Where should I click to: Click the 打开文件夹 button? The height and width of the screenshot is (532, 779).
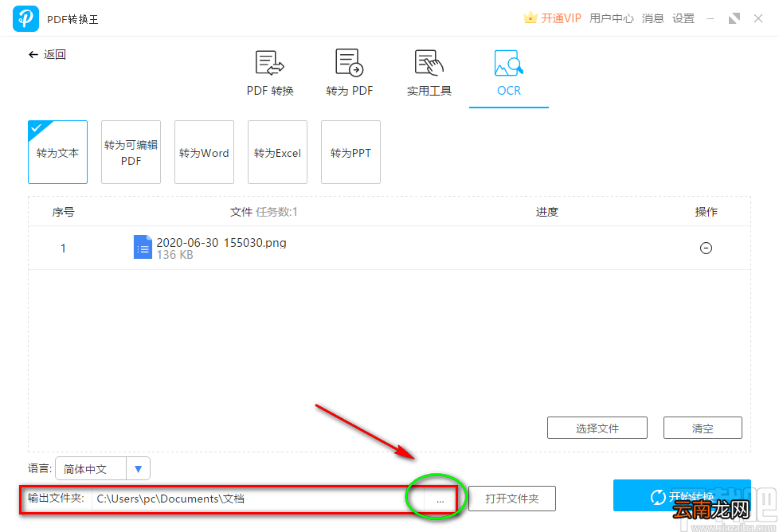[x=512, y=499]
